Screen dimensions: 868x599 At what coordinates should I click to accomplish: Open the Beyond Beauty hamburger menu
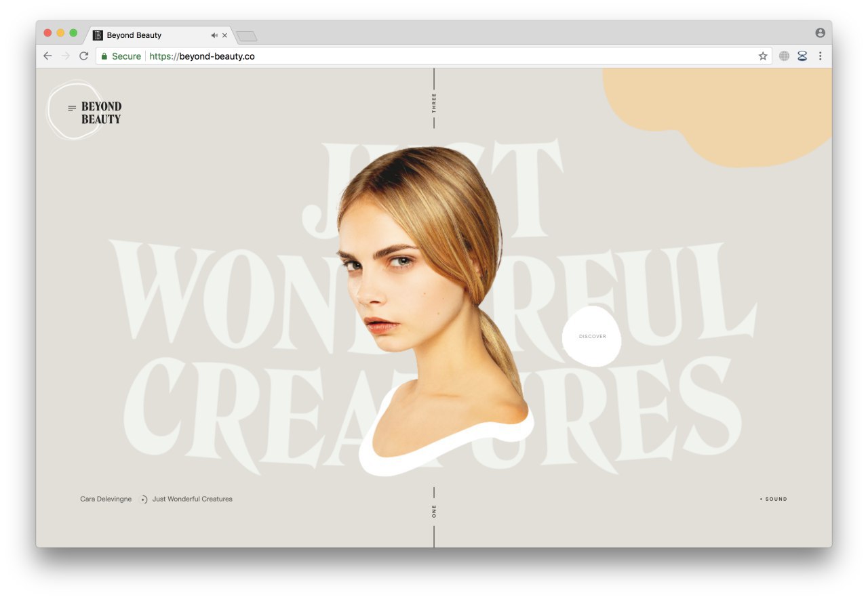click(x=72, y=108)
